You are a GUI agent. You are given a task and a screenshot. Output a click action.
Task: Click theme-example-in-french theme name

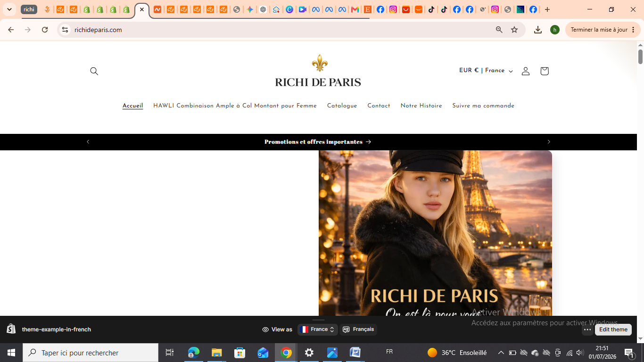click(57, 329)
